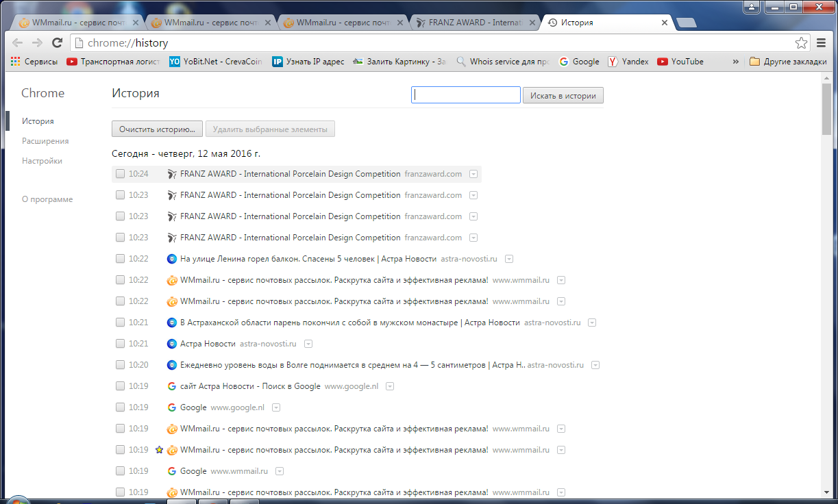Image resolution: width=838 pixels, height=504 pixels.
Task: Open the Chrome hamburger menu
Action: tap(822, 43)
